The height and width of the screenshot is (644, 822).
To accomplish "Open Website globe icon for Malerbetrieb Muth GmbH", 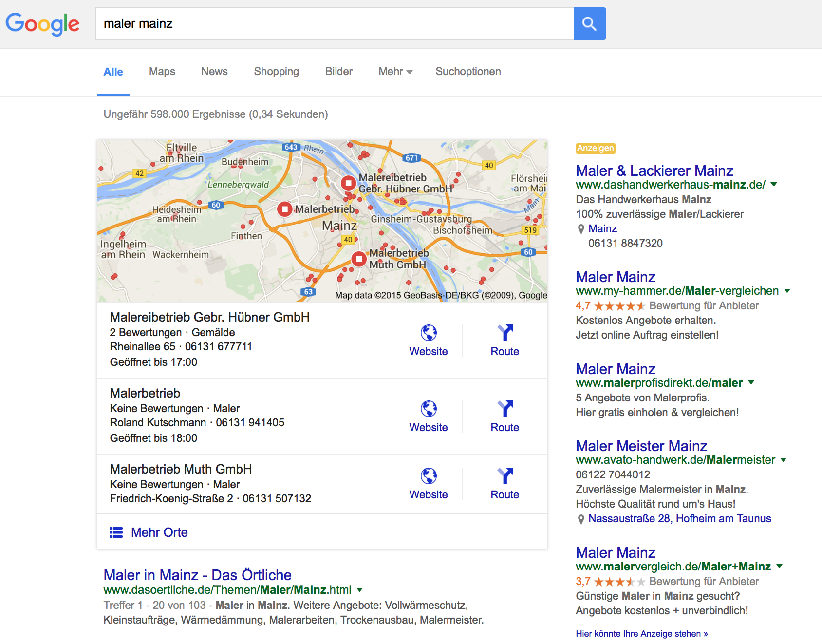I will point(429,476).
